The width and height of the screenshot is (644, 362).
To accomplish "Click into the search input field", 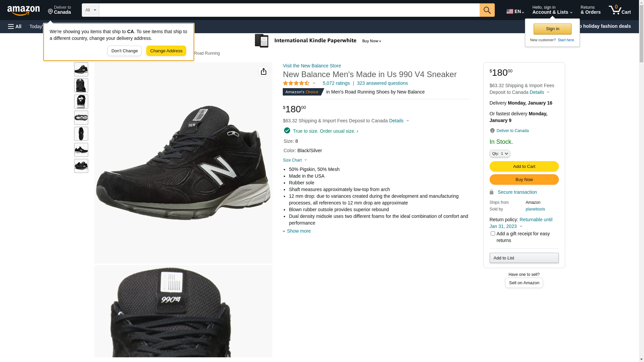I will 289,10.
